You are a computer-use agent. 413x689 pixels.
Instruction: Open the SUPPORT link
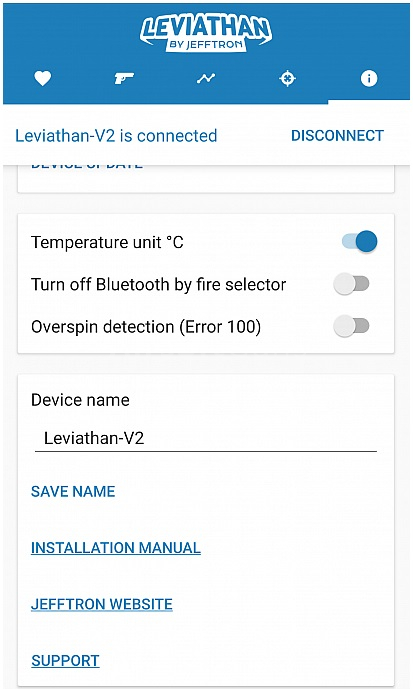[65, 660]
